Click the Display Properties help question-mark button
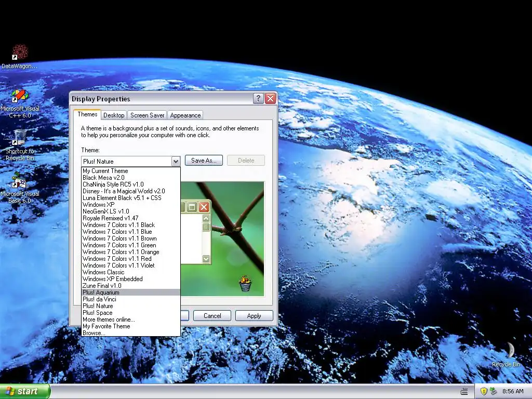 258,98
